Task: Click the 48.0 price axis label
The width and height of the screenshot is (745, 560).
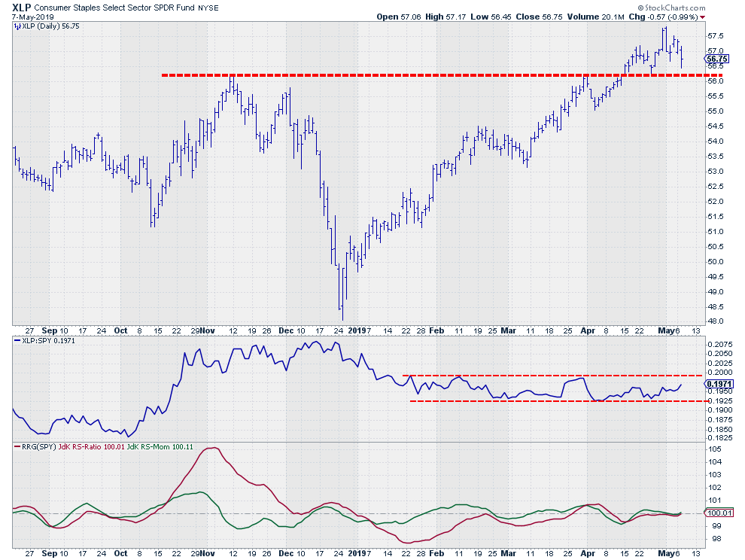Action: [716, 321]
